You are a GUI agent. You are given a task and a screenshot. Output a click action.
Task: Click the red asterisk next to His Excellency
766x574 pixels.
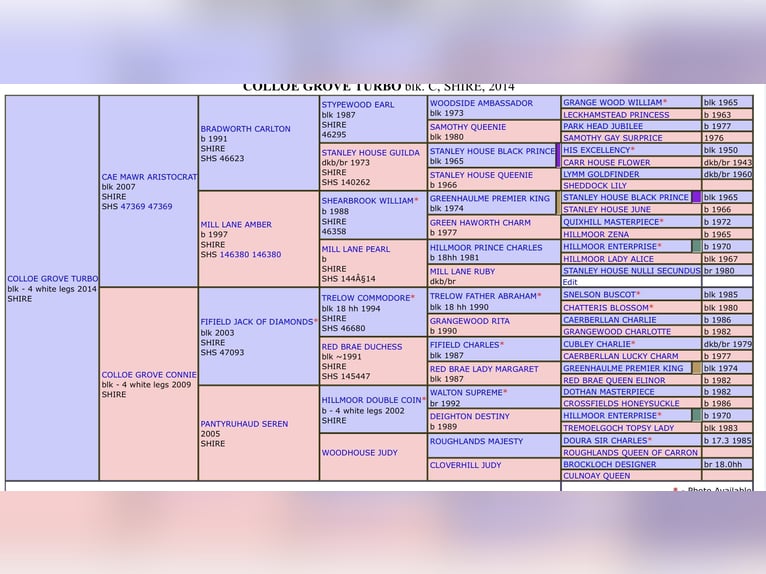(632, 150)
